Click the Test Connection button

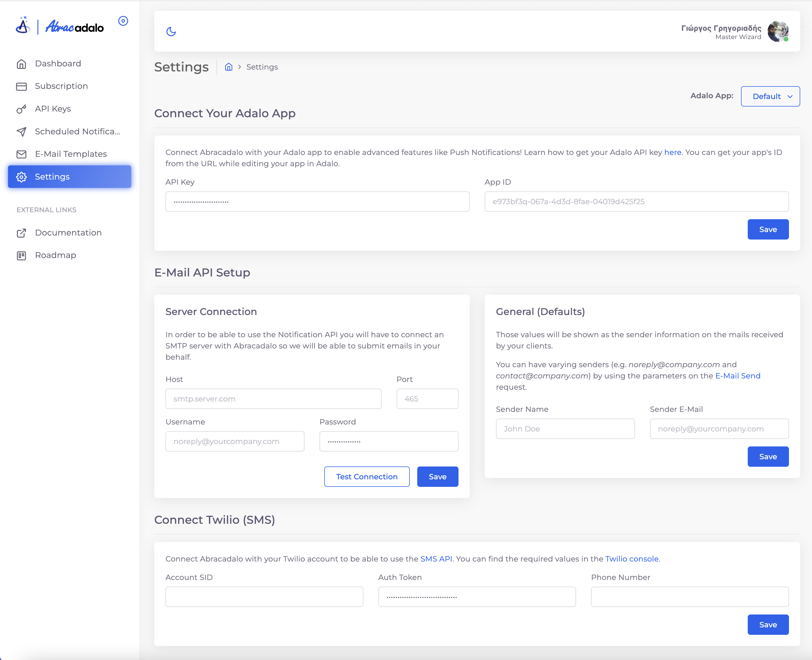(367, 477)
